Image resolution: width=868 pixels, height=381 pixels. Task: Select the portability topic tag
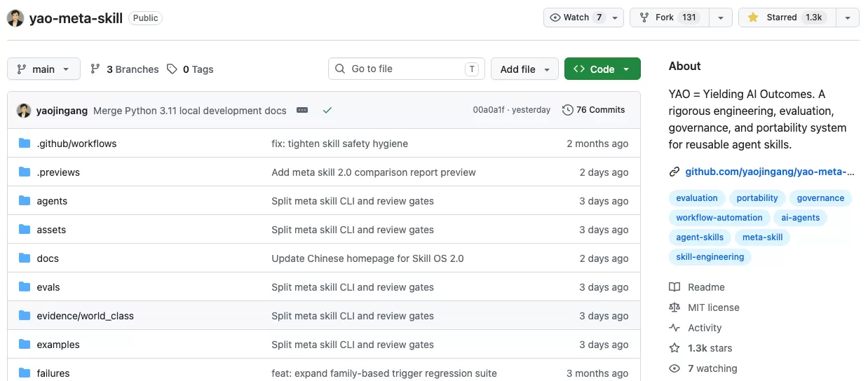pyautogui.click(x=757, y=198)
